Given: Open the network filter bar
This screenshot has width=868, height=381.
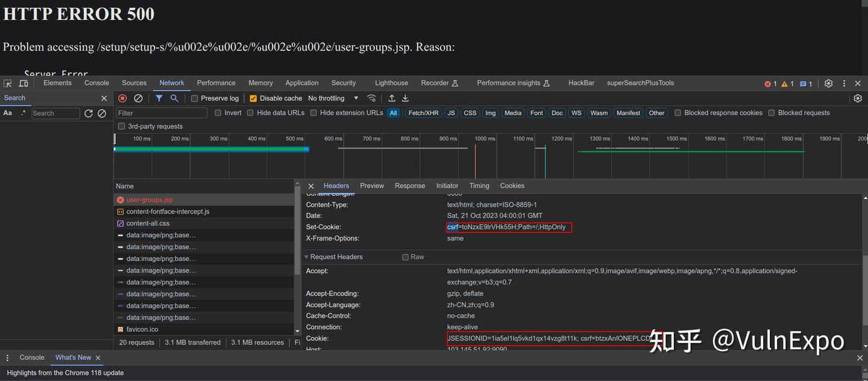Looking at the screenshot, I should click(x=159, y=98).
